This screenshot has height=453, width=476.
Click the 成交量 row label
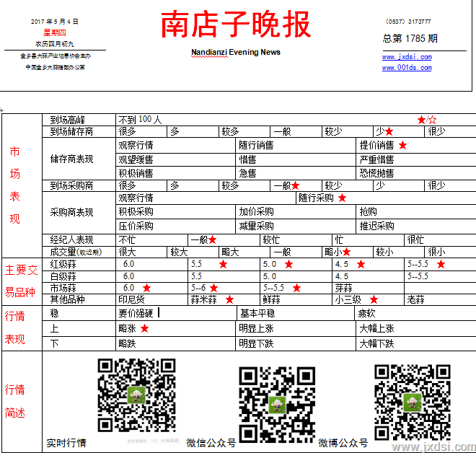coord(76,252)
